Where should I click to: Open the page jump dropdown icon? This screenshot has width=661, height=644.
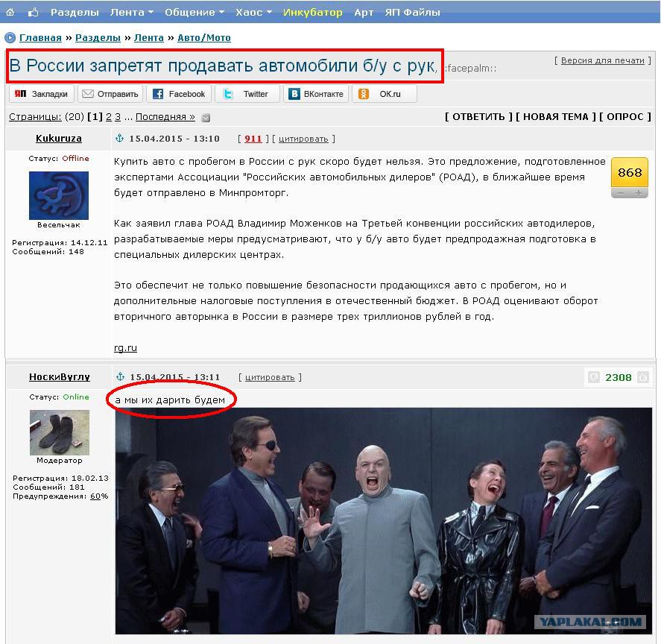point(206,117)
